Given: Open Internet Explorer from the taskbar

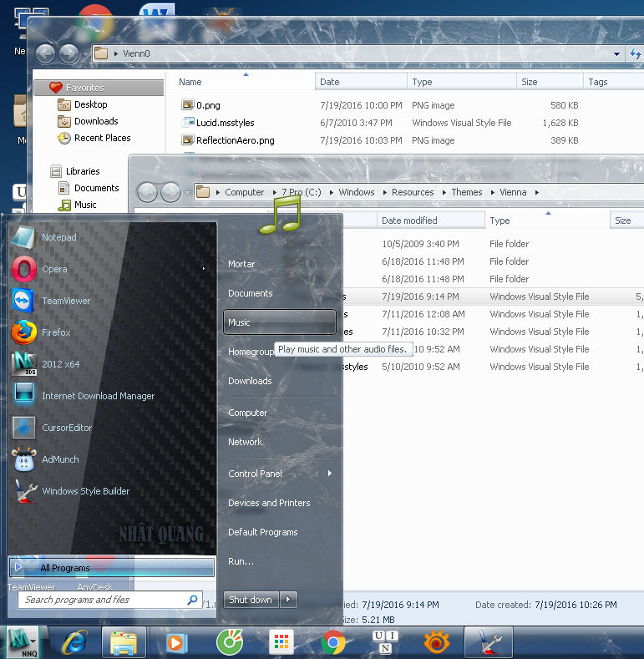Looking at the screenshot, I should point(75,642).
